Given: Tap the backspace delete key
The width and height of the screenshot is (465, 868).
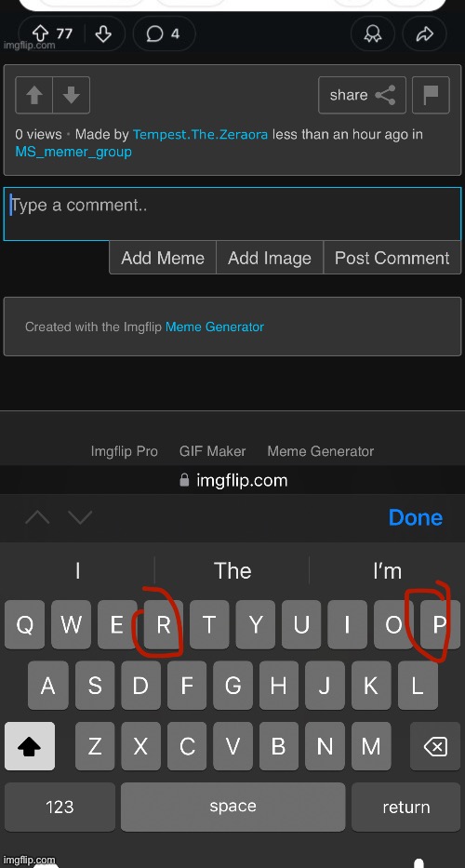Looking at the screenshot, I should click(x=435, y=747).
